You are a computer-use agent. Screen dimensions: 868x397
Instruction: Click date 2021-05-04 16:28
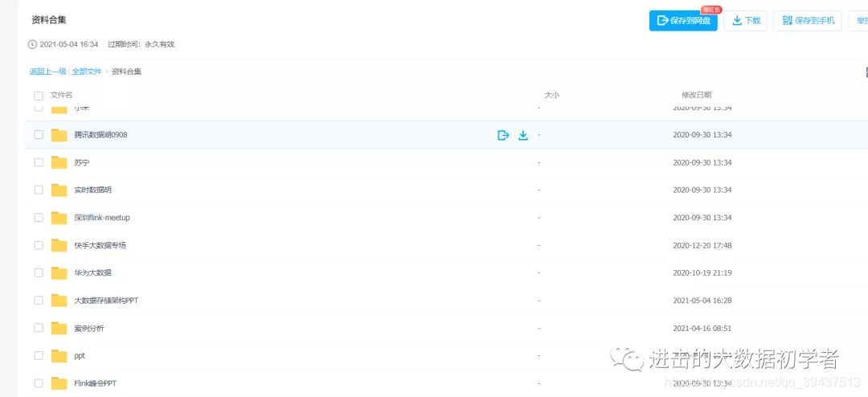point(702,301)
